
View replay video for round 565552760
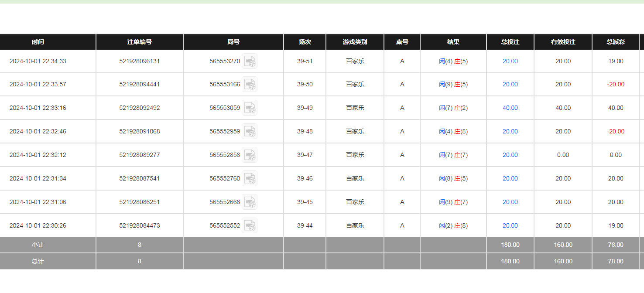(250, 179)
